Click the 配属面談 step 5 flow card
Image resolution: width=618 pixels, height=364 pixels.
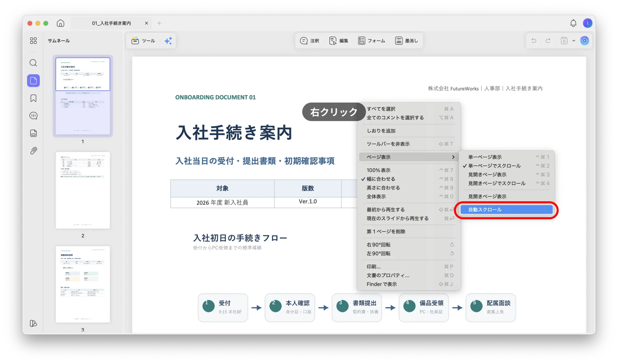coord(491,308)
